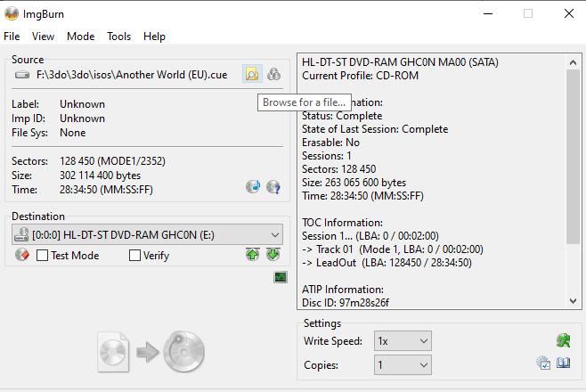This screenshot has width=586, height=392.
Task: Click the info panel vertical scrollbar thumb
Action: (x=573, y=157)
